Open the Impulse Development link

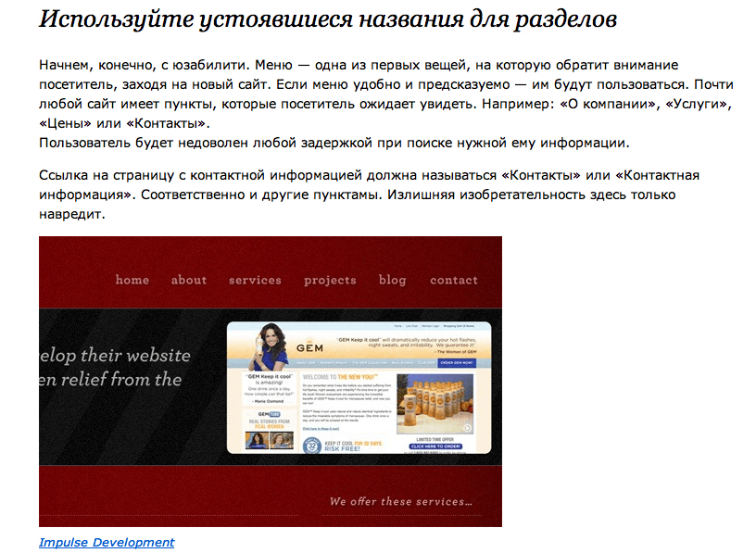107,543
